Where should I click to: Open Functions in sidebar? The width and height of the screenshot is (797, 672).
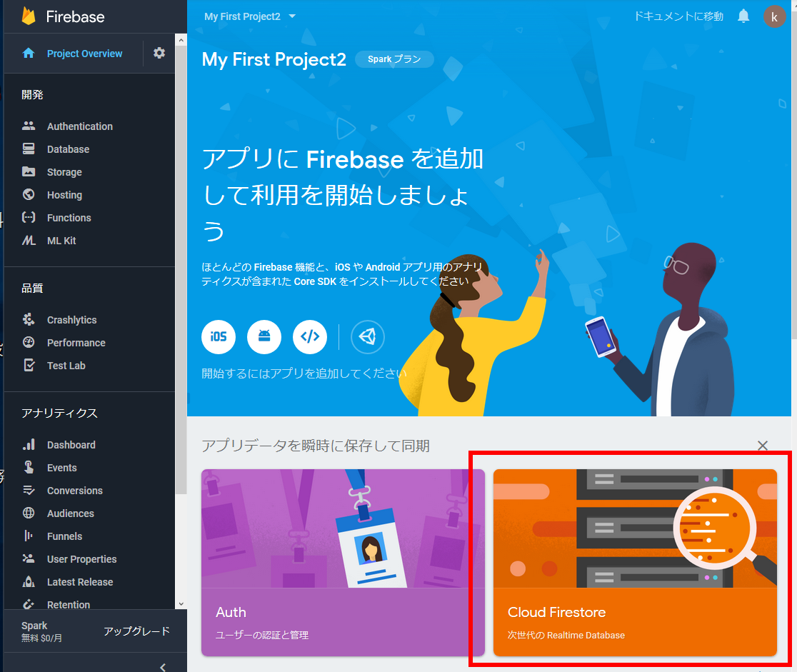69,218
